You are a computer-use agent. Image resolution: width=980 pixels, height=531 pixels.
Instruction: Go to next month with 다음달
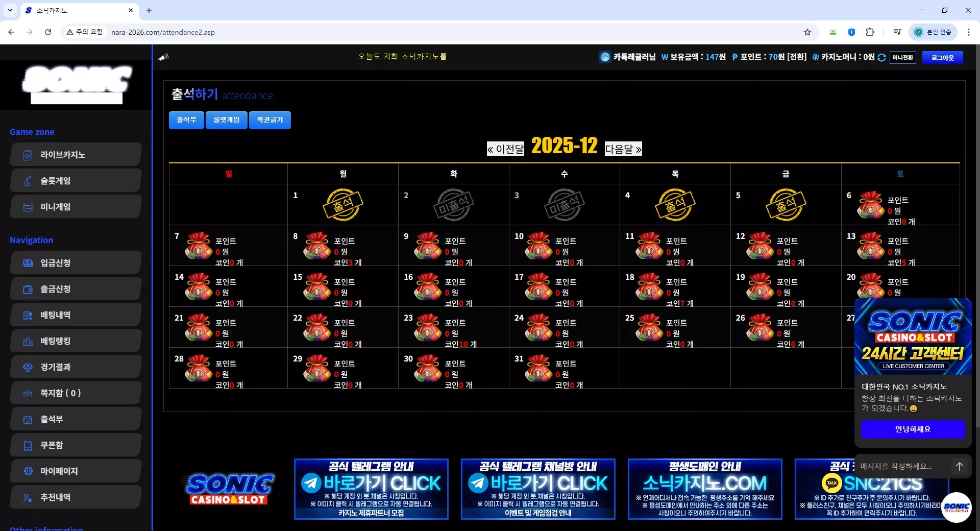[623, 149]
